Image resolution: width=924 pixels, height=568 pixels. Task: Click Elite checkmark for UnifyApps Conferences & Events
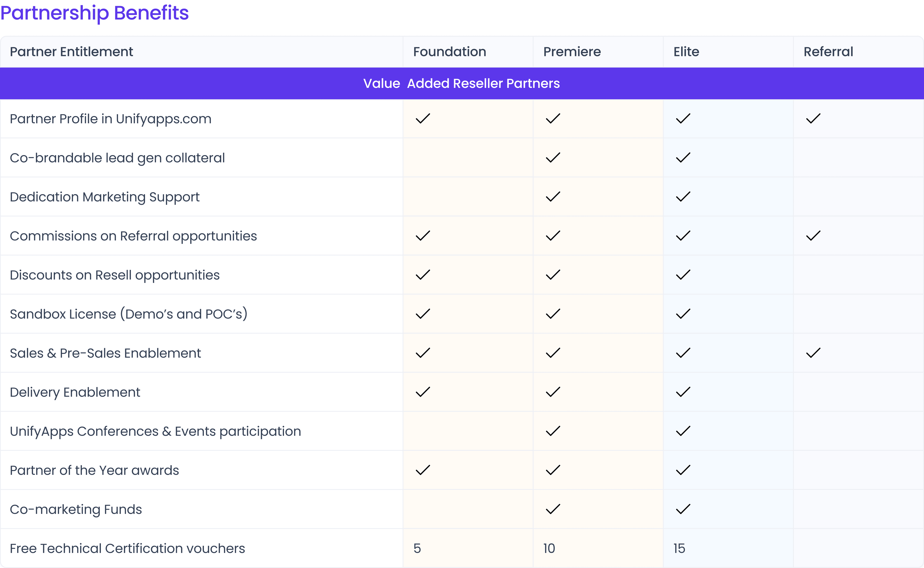point(683,431)
